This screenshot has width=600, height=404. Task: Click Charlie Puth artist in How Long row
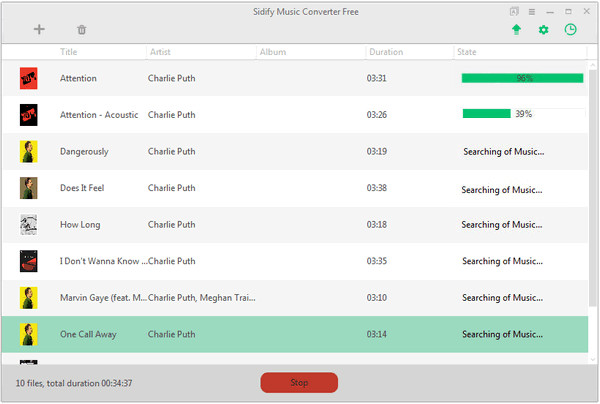(171, 225)
